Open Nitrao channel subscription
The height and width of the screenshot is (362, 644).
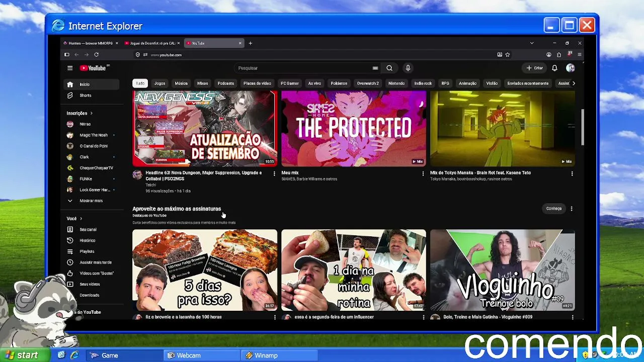point(92,124)
